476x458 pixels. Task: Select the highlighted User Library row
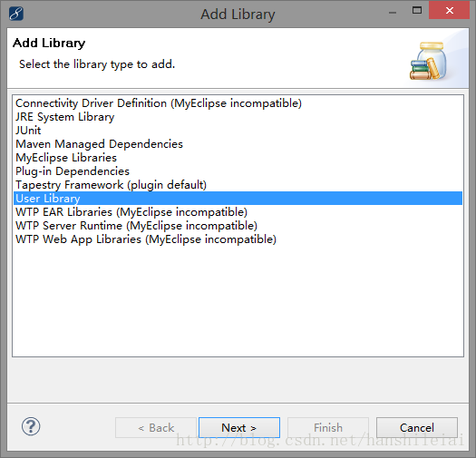click(238, 199)
